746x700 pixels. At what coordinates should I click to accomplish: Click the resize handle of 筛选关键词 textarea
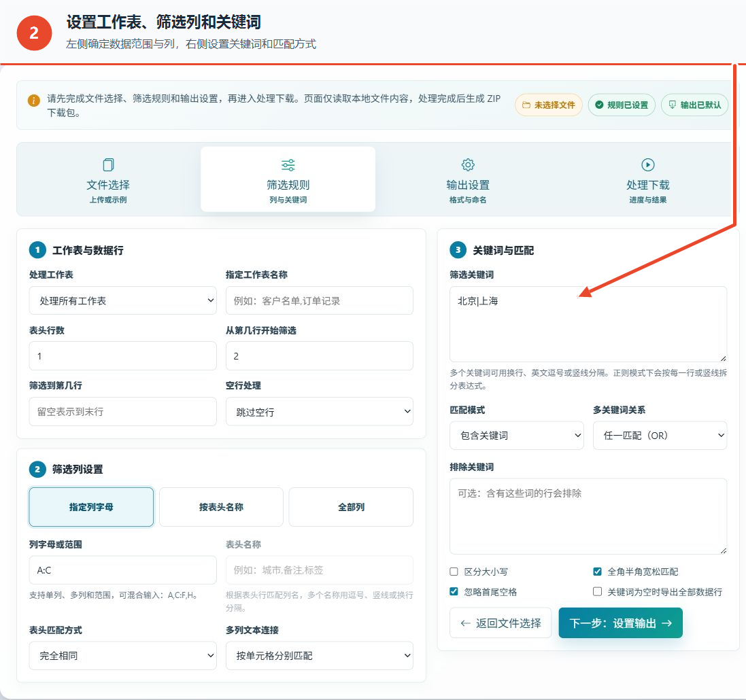click(x=723, y=358)
